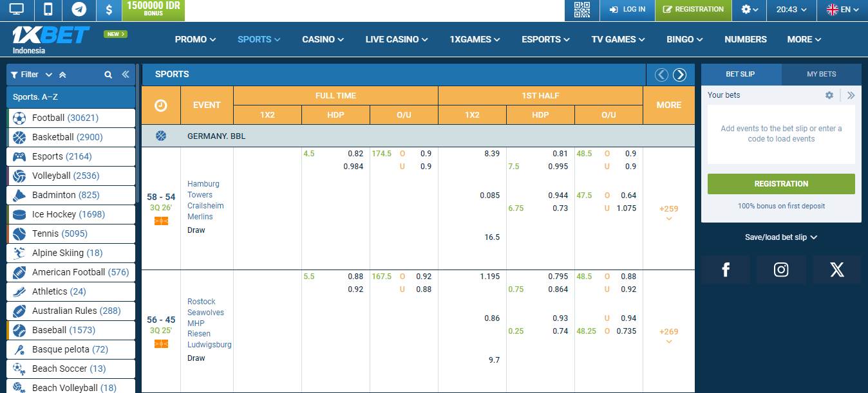The height and width of the screenshot is (393, 868).
Task: Go to NUMBERS in the navigation
Action: pos(746,39)
